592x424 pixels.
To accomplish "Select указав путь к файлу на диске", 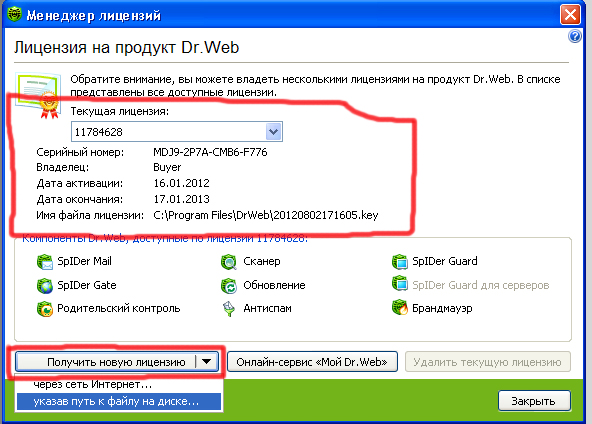I will [119, 401].
